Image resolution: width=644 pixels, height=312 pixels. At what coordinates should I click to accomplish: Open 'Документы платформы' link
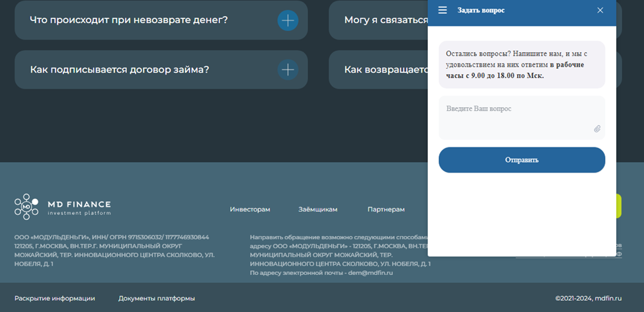[x=157, y=299]
